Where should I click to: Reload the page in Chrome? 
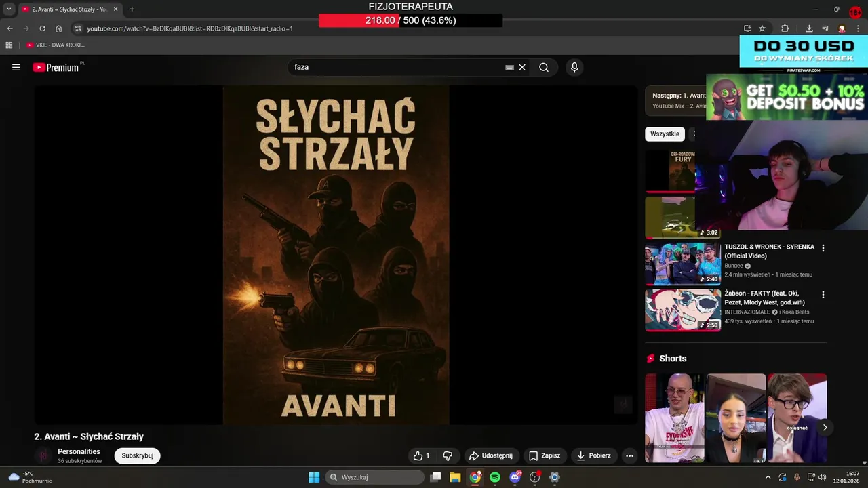tap(42, 28)
